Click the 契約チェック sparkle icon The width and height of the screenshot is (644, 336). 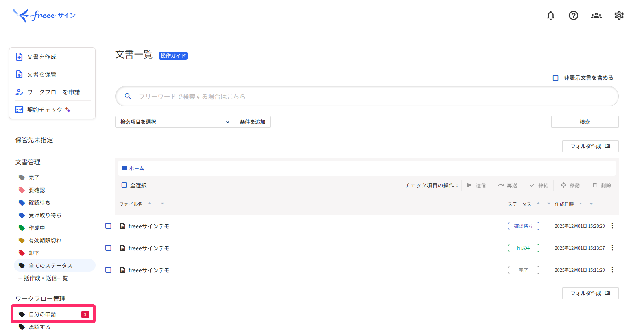click(68, 110)
